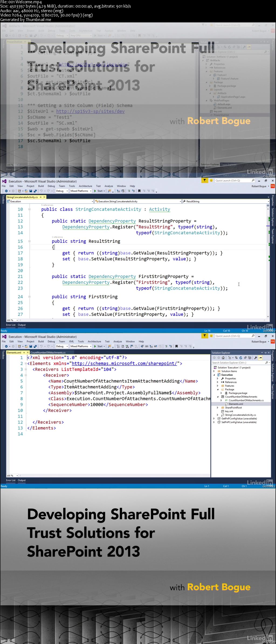Toggle highlighted Preview Selected Items in Execution Solution Explorer
Viewport: 276px width, 644px height.
coord(260,358)
